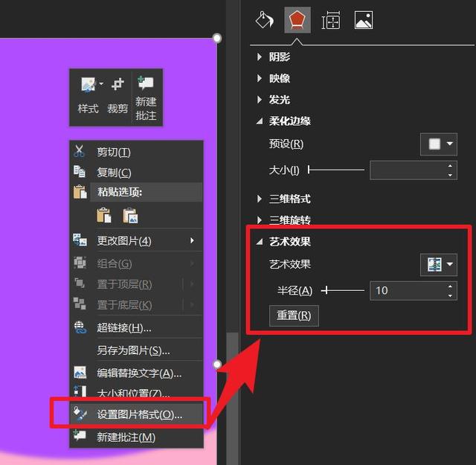Click the paint bucket icon beside 设置图片格式
This screenshot has width=476, height=465.
[80, 414]
